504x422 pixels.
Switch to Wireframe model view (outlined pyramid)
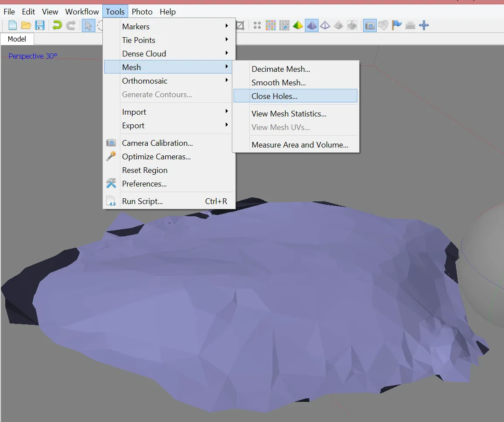click(325, 25)
